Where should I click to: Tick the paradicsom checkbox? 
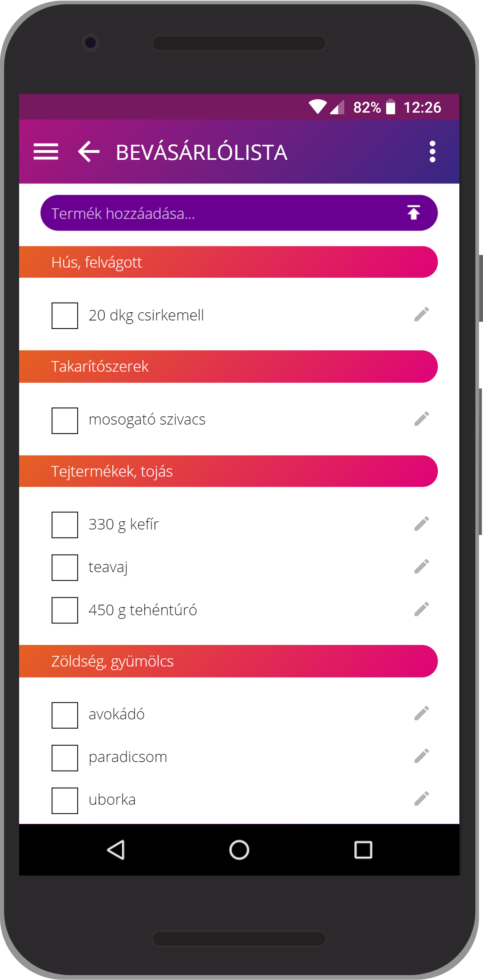pos(65,758)
